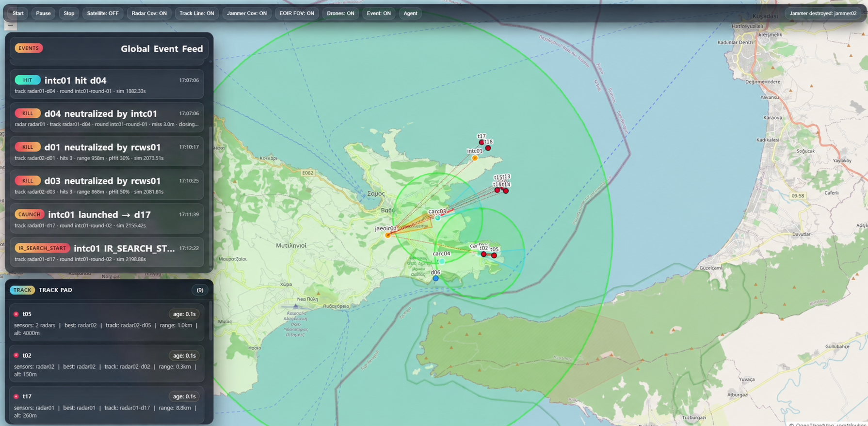
Task: Click the Track Pad scrollbar
Action: [210, 320]
